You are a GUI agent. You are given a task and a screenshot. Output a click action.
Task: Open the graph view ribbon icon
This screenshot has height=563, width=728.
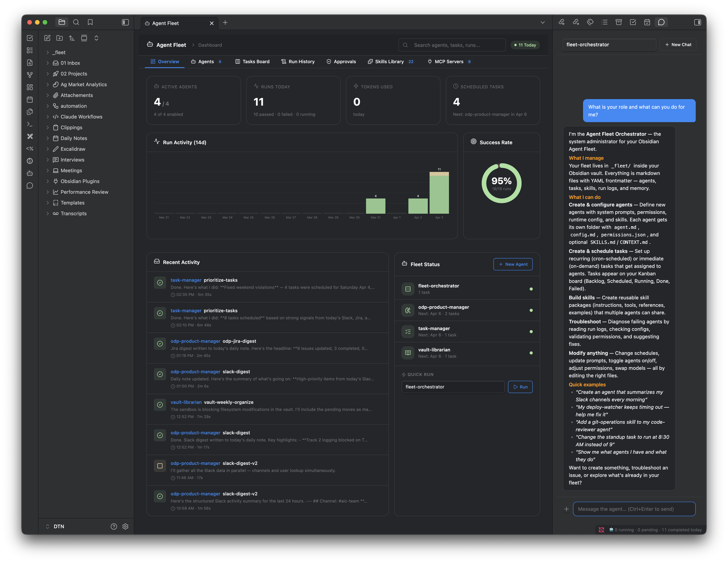(x=30, y=75)
